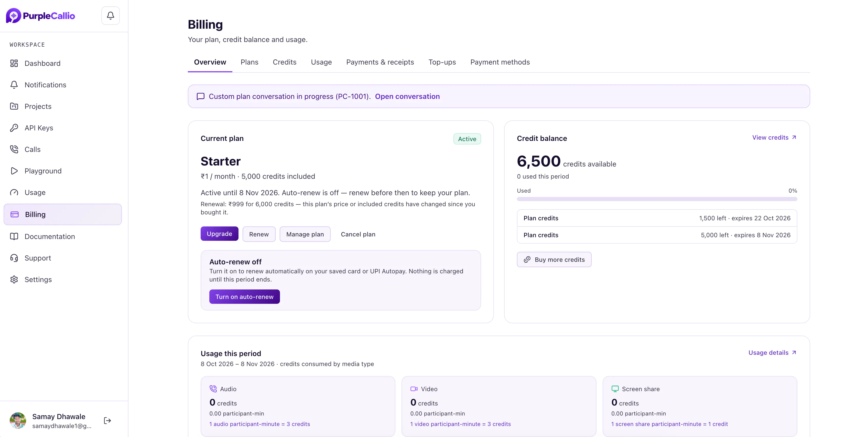Open the Payments & receipts tab

(380, 62)
